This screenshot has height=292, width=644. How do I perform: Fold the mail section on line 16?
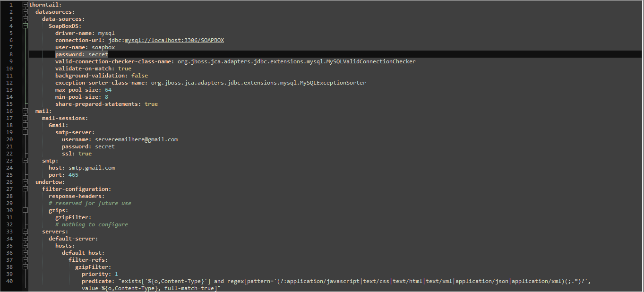25,111
